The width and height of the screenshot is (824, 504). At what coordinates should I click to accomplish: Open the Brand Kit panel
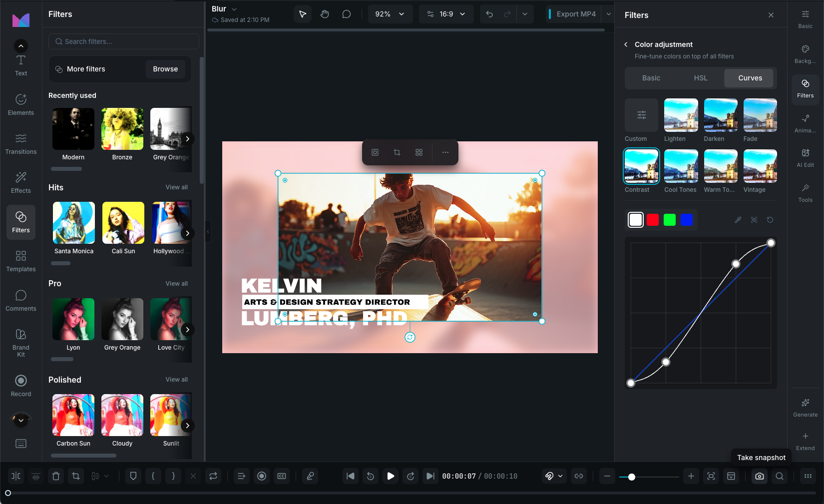[21, 343]
